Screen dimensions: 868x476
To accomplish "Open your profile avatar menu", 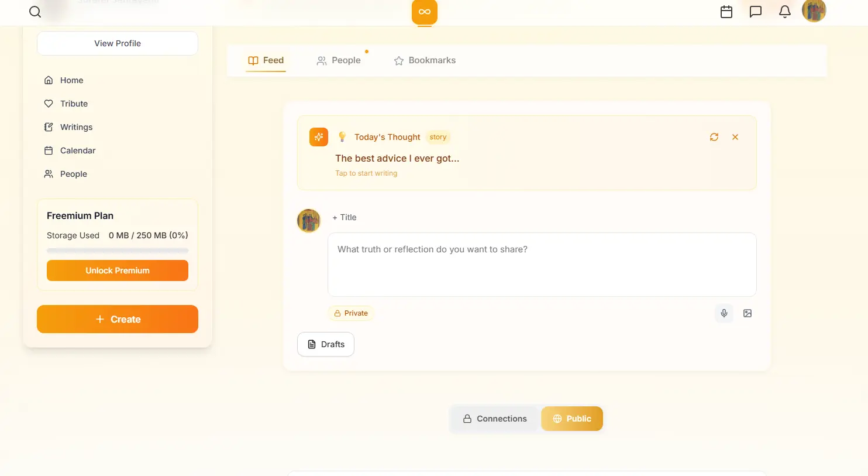I will 814,11.
